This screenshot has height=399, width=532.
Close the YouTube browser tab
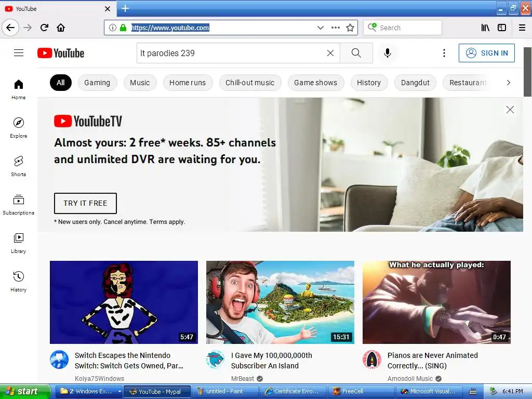(108, 9)
